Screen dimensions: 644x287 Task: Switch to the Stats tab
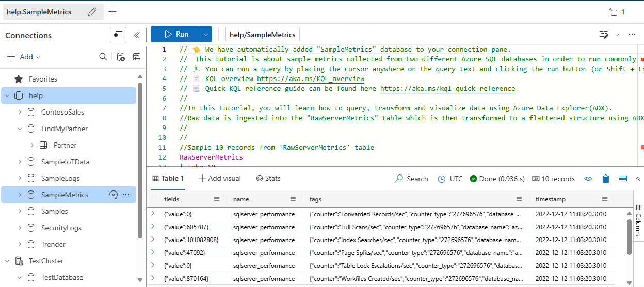tap(268, 179)
